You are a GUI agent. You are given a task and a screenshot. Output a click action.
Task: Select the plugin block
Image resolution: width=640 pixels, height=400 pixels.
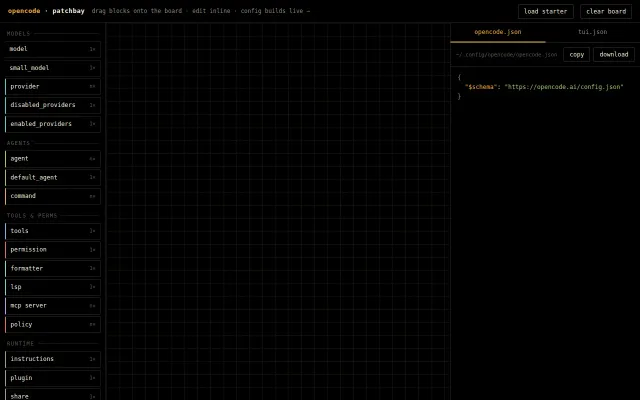click(x=53, y=378)
